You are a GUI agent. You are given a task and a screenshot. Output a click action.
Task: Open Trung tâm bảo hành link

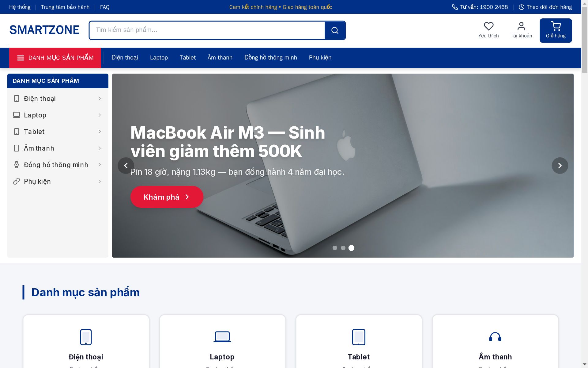65,7
